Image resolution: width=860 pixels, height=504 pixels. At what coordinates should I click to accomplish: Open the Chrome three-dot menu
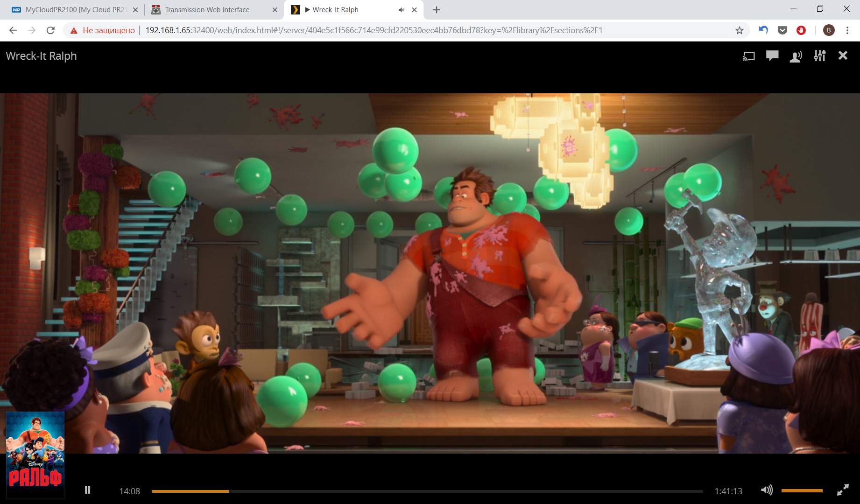click(847, 30)
